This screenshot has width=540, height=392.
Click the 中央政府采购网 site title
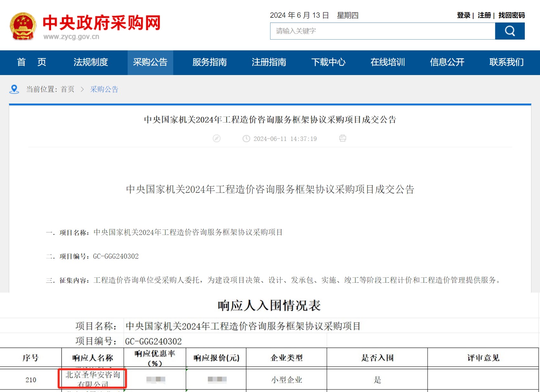coord(102,22)
